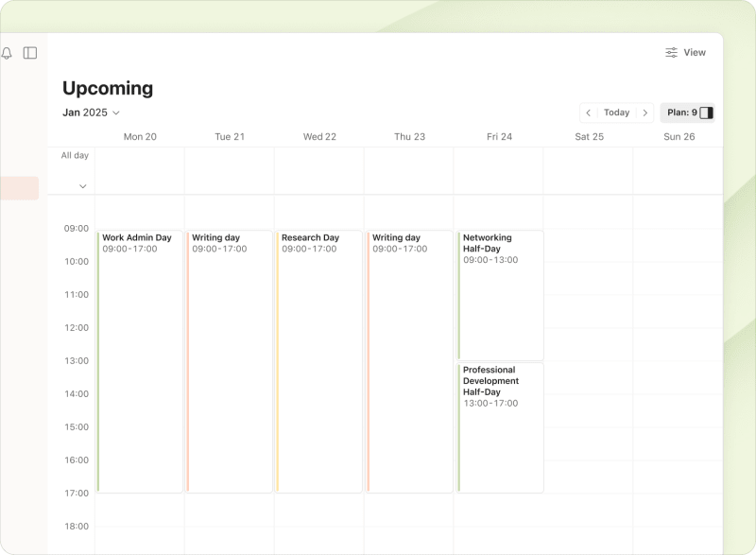
Task: Open the notifications bell icon
Action: pyautogui.click(x=9, y=52)
